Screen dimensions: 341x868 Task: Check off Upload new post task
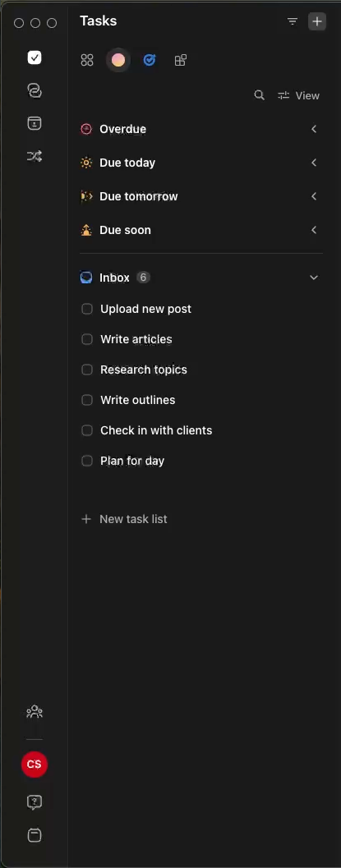(87, 309)
